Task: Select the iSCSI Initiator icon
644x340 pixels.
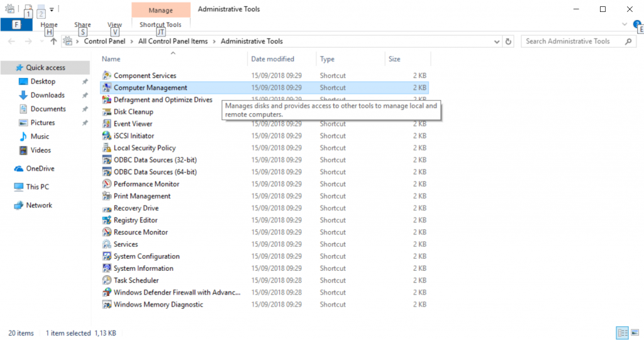Action: (x=107, y=135)
